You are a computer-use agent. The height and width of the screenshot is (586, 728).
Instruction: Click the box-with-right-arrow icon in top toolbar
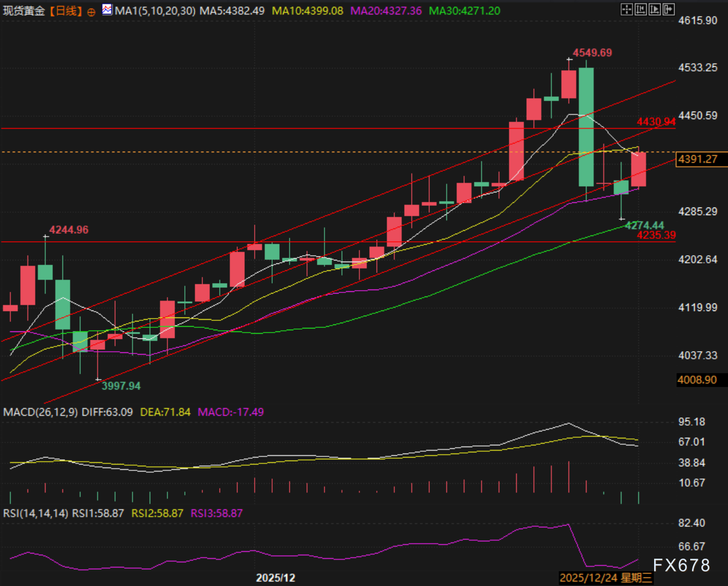pos(669,9)
